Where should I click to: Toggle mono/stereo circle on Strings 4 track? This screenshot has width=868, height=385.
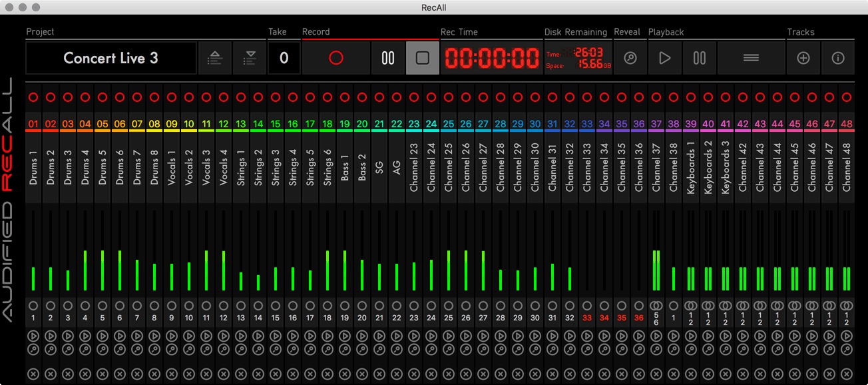click(292, 305)
